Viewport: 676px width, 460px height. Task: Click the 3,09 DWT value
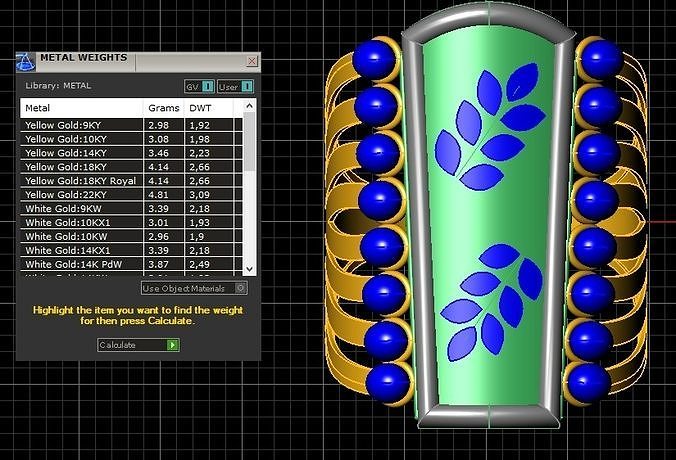200,195
